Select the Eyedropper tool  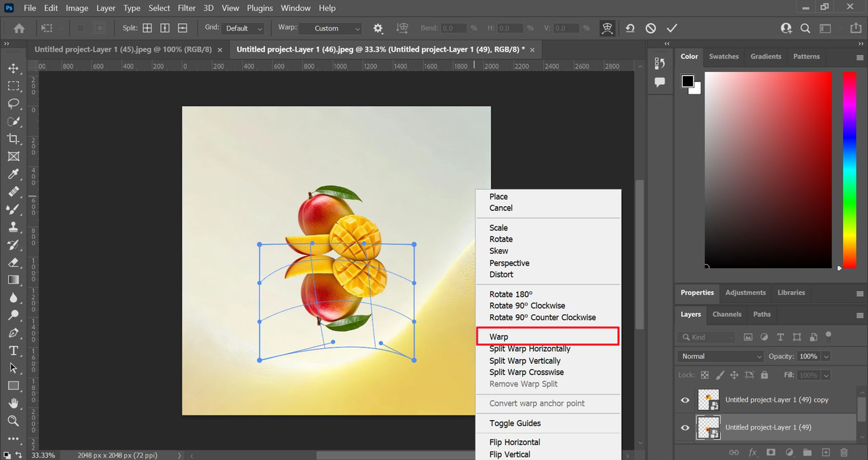click(13, 174)
